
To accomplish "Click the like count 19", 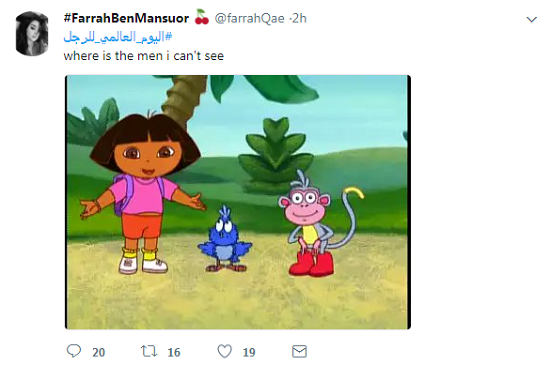I will pyautogui.click(x=249, y=352).
